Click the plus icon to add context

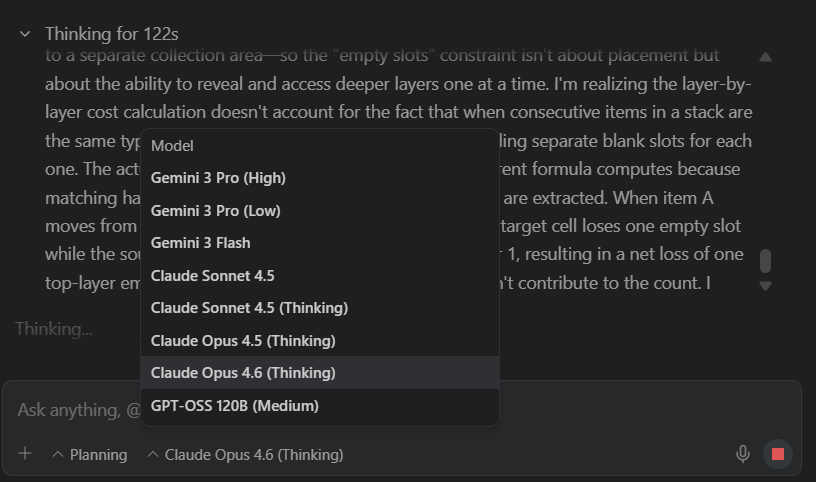(x=24, y=453)
